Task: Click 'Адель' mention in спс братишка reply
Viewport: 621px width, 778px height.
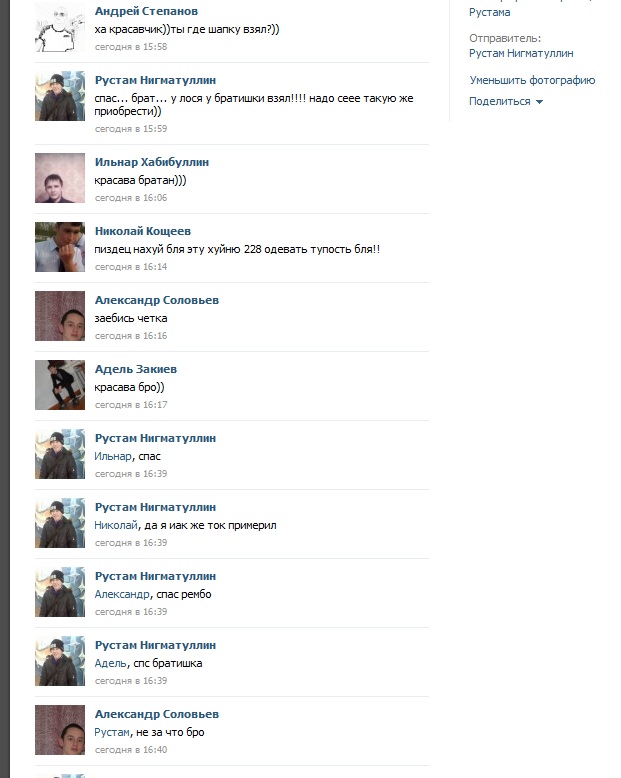Action: click(x=112, y=663)
